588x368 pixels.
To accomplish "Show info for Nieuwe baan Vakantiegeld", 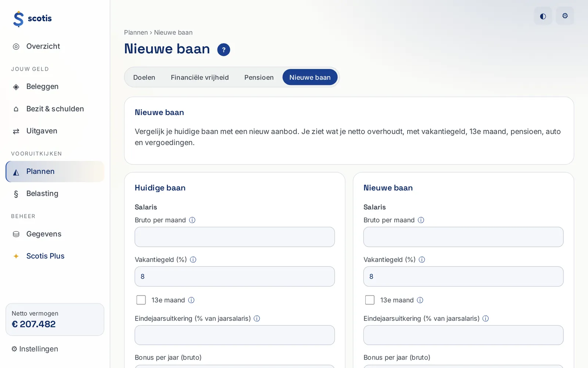I will [422, 260].
